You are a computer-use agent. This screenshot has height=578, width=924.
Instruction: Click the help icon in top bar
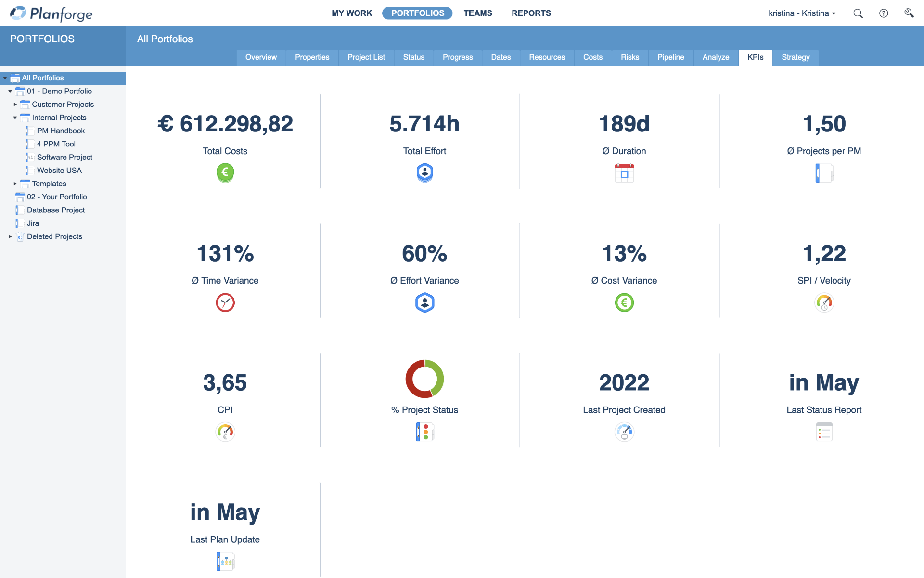tap(884, 13)
